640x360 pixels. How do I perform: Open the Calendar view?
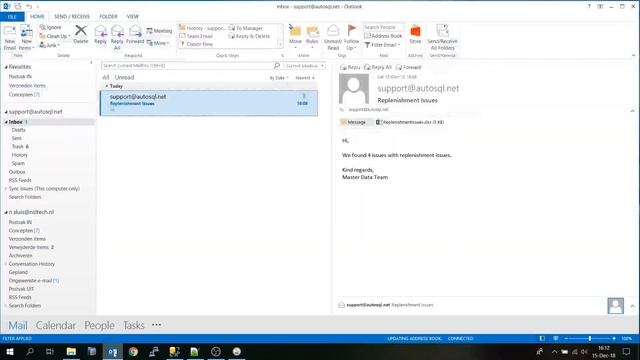[56, 325]
